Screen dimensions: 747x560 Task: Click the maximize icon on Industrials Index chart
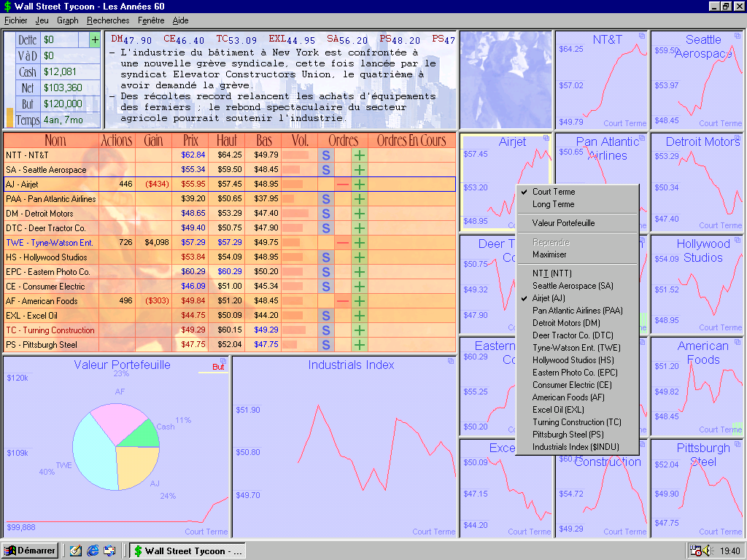pyautogui.click(x=451, y=361)
